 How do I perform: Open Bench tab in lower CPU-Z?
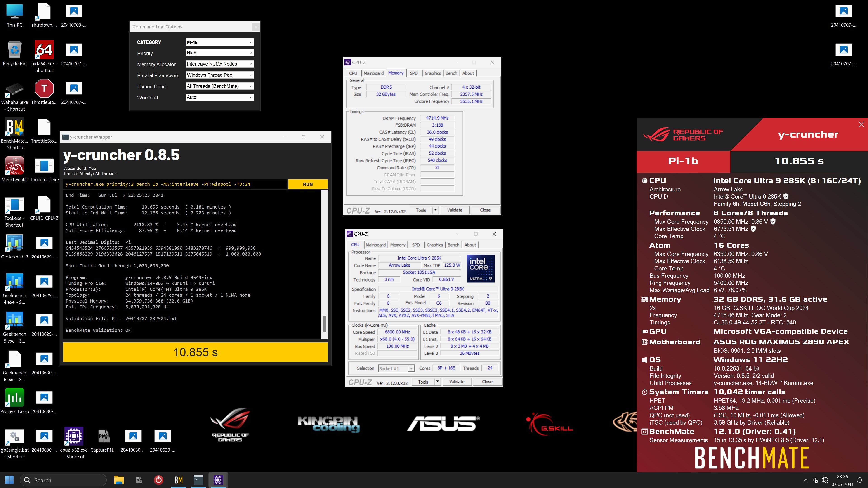[x=453, y=245]
